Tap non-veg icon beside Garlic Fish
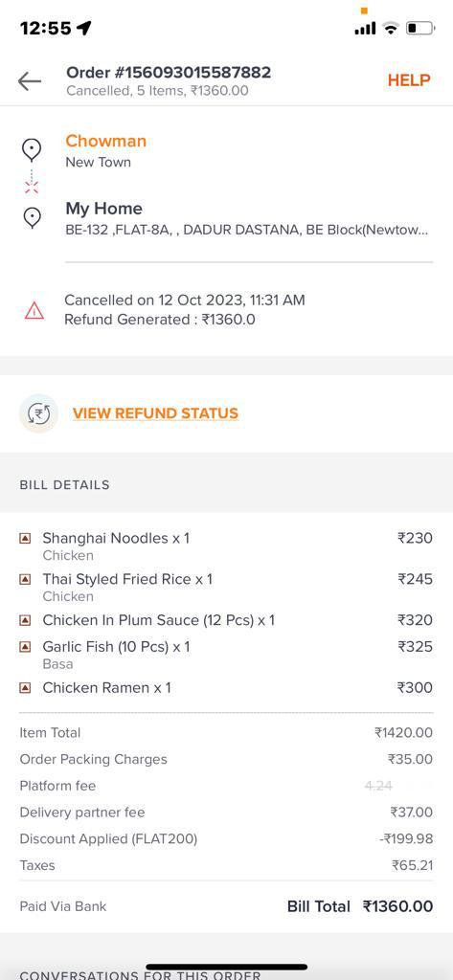 pos(25,647)
